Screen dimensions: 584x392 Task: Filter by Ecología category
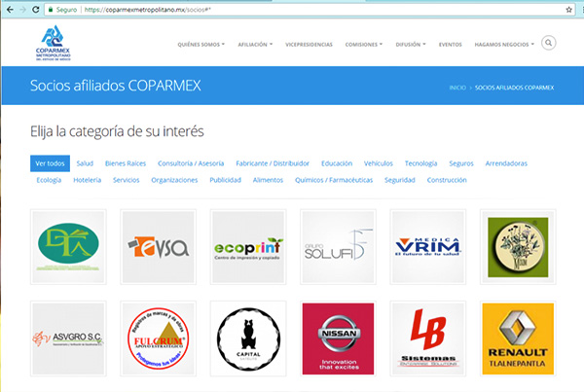click(x=49, y=180)
